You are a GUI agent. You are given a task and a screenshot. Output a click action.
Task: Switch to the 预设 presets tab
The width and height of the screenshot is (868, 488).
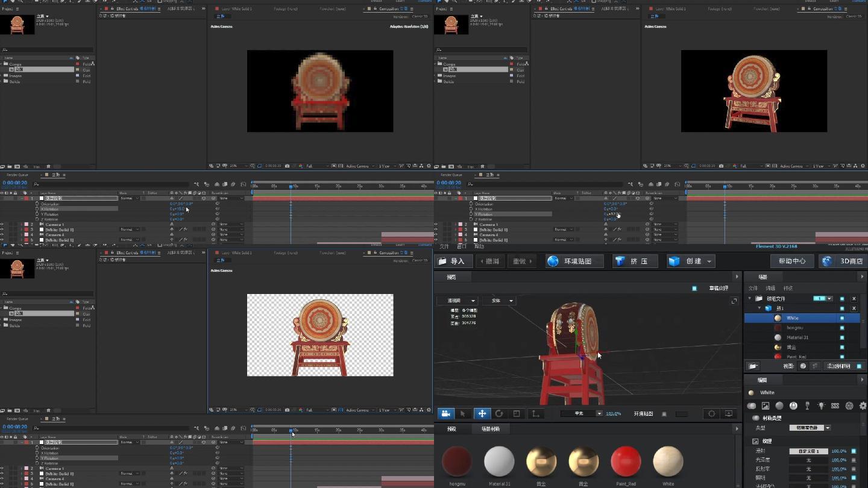(x=451, y=429)
